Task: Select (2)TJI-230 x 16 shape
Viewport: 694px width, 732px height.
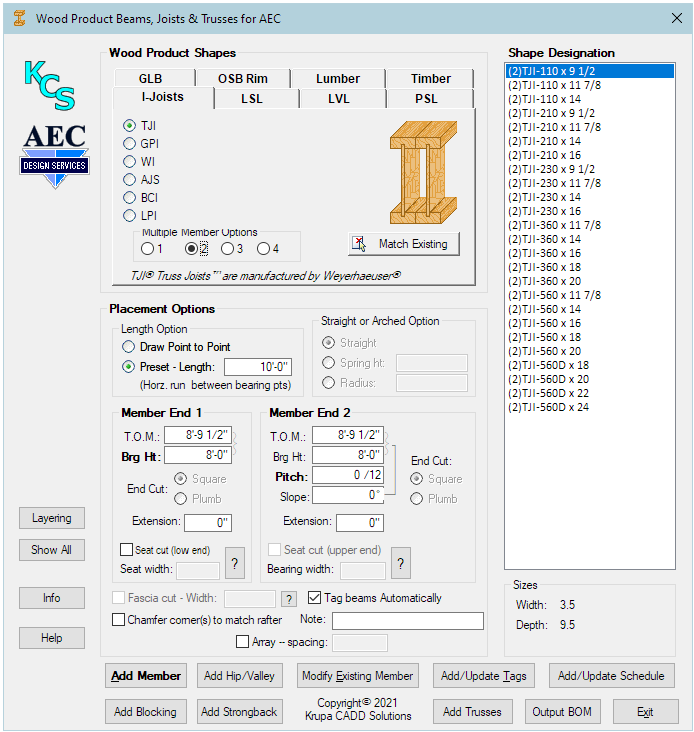Action: (x=590, y=211)
